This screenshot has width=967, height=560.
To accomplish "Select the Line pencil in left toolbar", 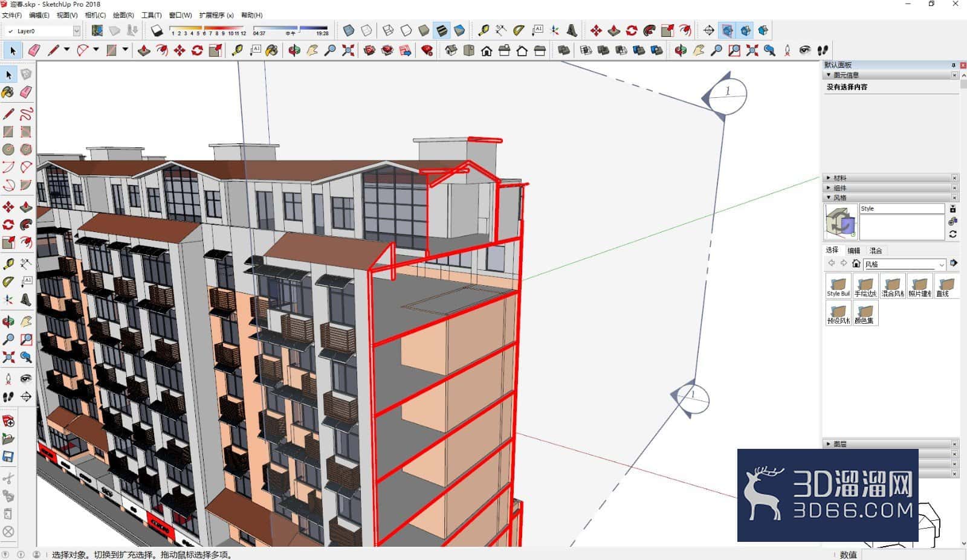I will [x=8, y=114].
